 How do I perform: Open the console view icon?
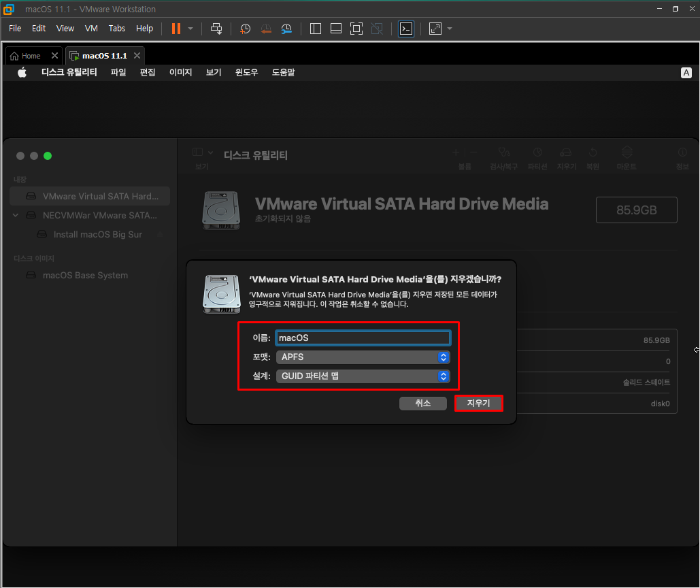[406, 29]
